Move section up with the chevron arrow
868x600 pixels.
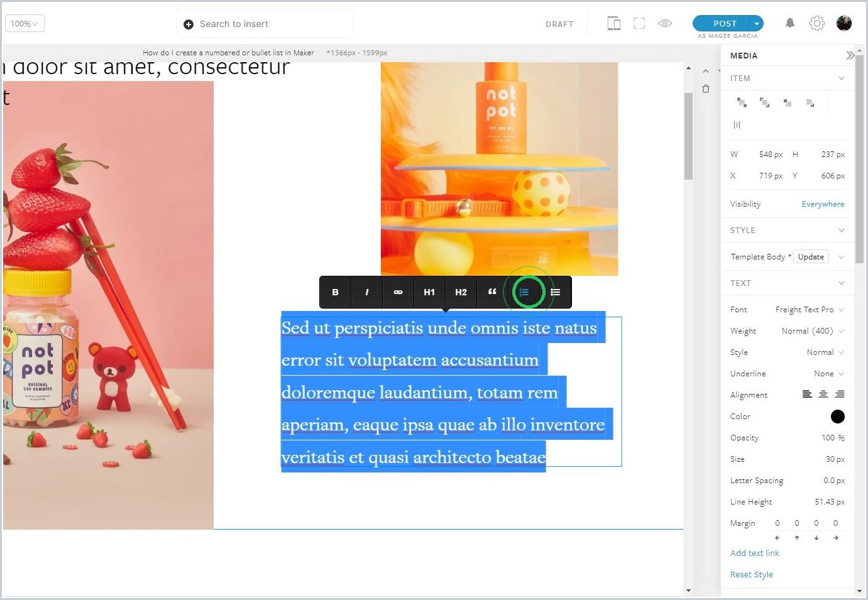click(x=706, y=71)
